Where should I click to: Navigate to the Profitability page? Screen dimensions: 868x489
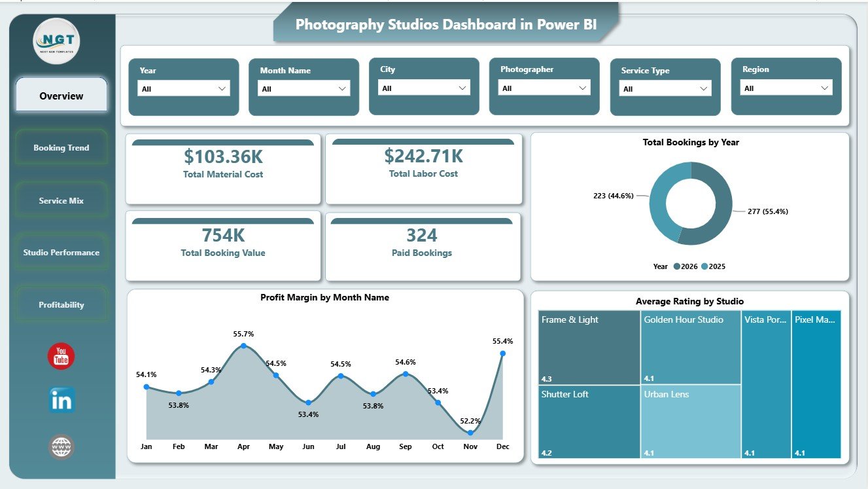(x=61, y=305)
